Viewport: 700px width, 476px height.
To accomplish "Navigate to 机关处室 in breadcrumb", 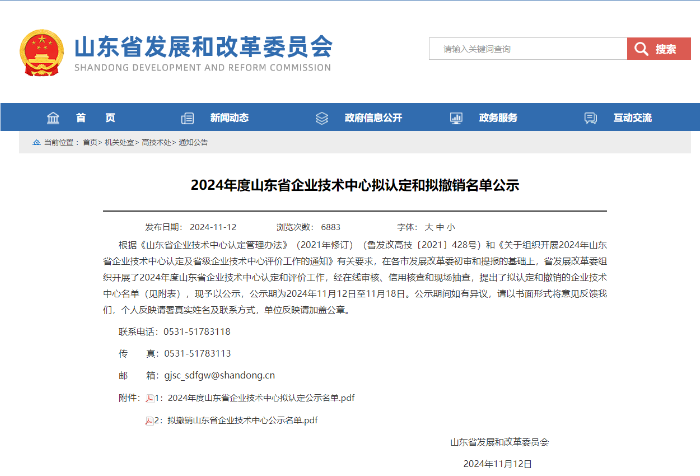I will (120, 143).
